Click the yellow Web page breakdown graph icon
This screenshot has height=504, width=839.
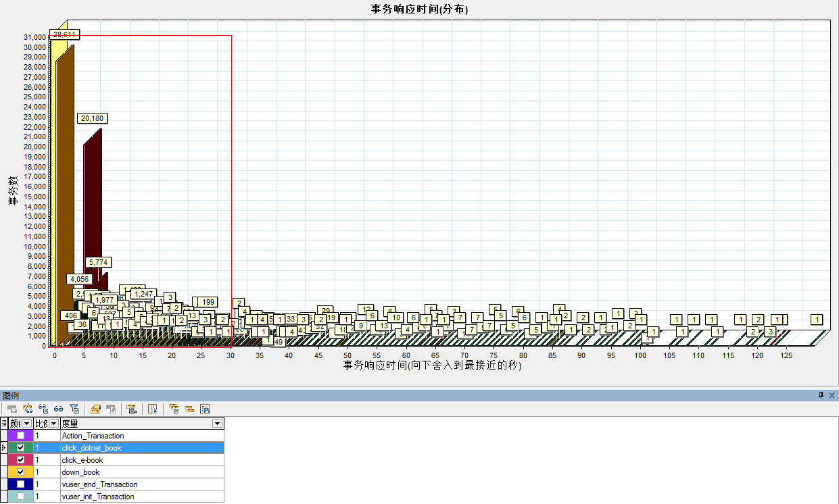coord(95,408)
